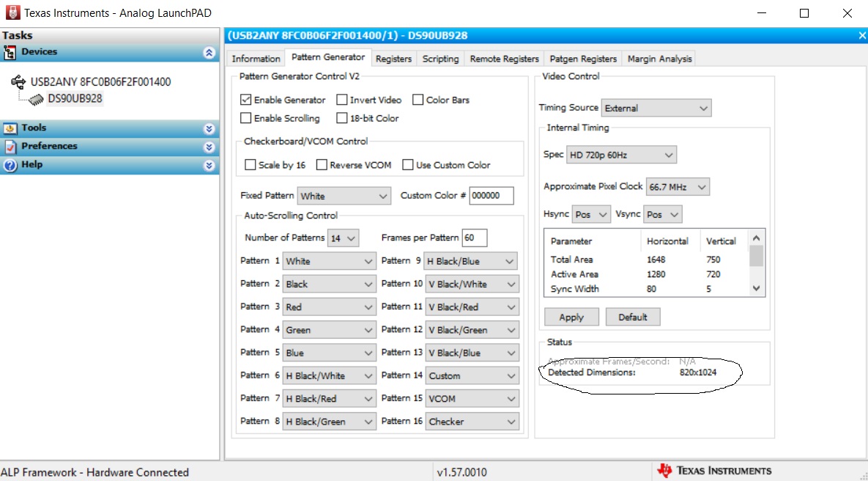868x481 pixels.
Task: Expand the Preferences section
Action: (209, 147)
